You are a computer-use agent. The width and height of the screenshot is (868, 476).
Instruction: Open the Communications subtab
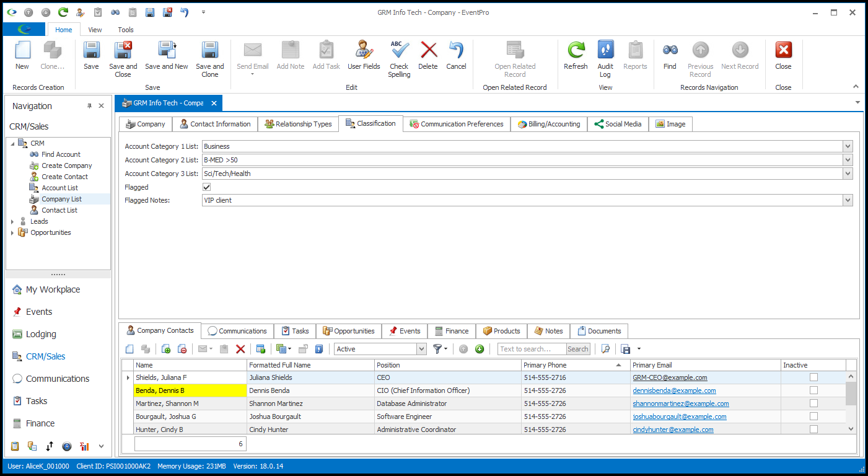pyautogui.click(x=237, y=331)
